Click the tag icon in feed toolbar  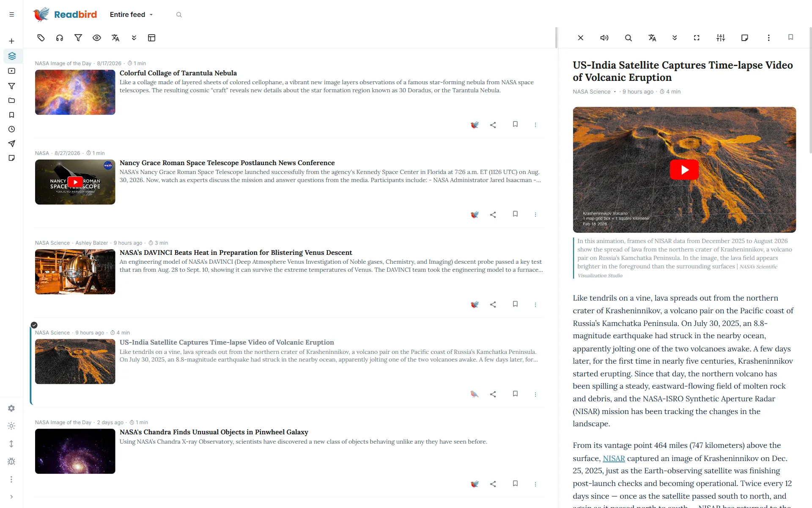(x=41, y=38)
